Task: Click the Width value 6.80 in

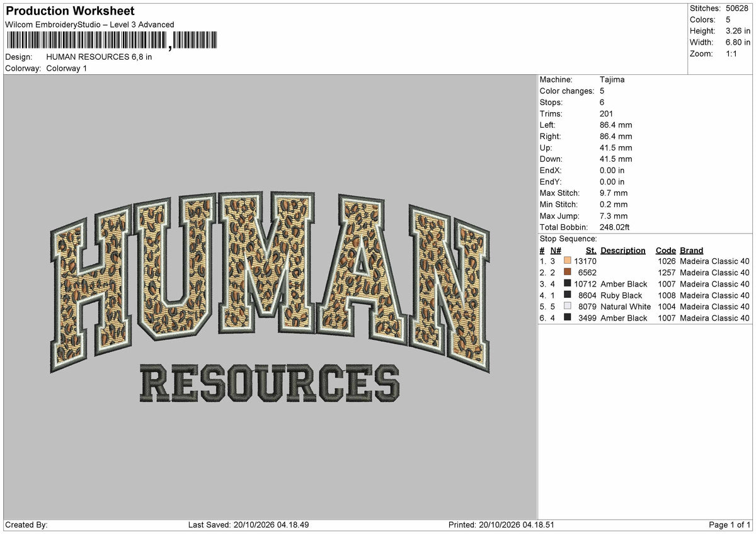Action: coord(738,42)
